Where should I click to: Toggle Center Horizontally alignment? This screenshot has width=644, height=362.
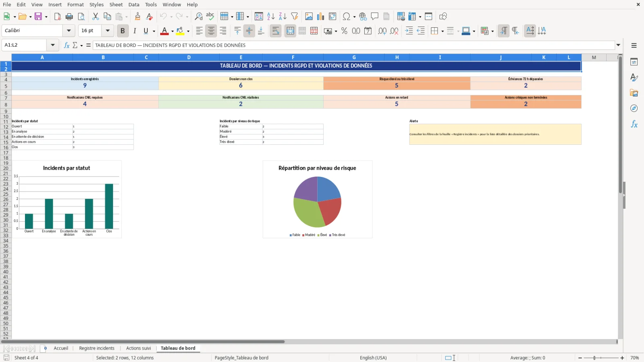point(211,31)
